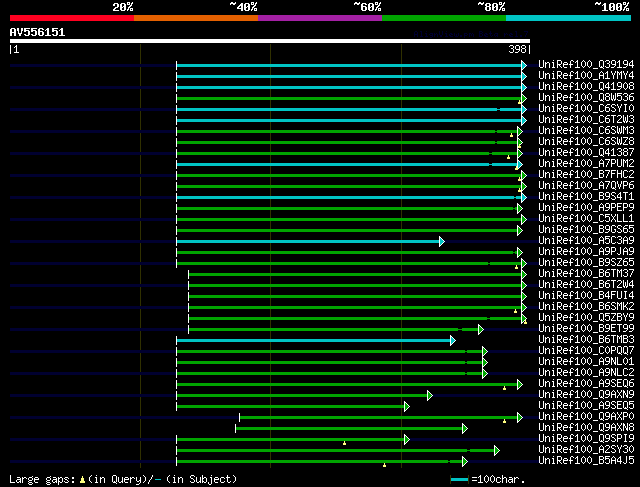Select the UniRef100_A9SEQ5 label
The width and height of the screenshot is (640, 487).
tap(586, 406)
